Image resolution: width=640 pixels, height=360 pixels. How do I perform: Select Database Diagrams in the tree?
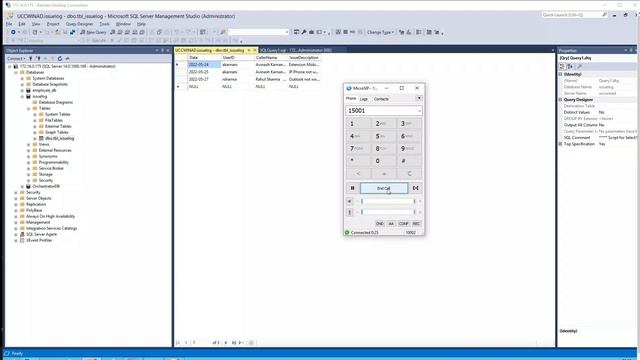(56, 102)
